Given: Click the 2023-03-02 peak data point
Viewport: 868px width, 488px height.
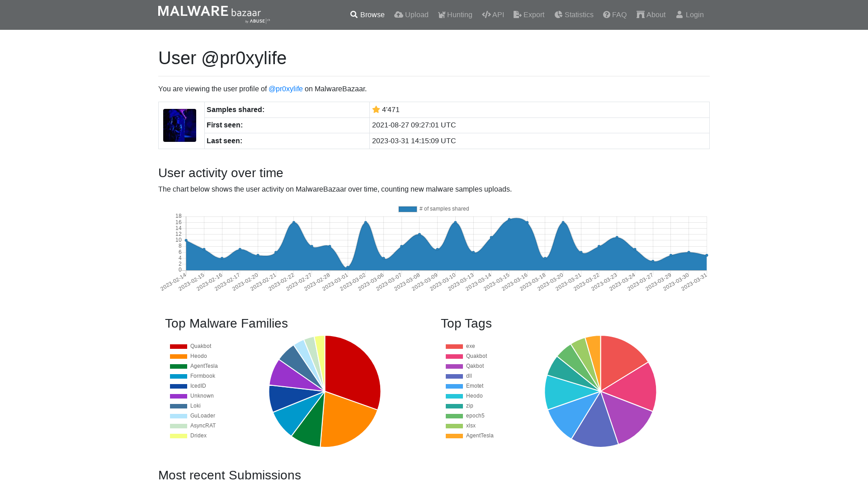Looking at the screenshot, I should [x=366, y=222].
